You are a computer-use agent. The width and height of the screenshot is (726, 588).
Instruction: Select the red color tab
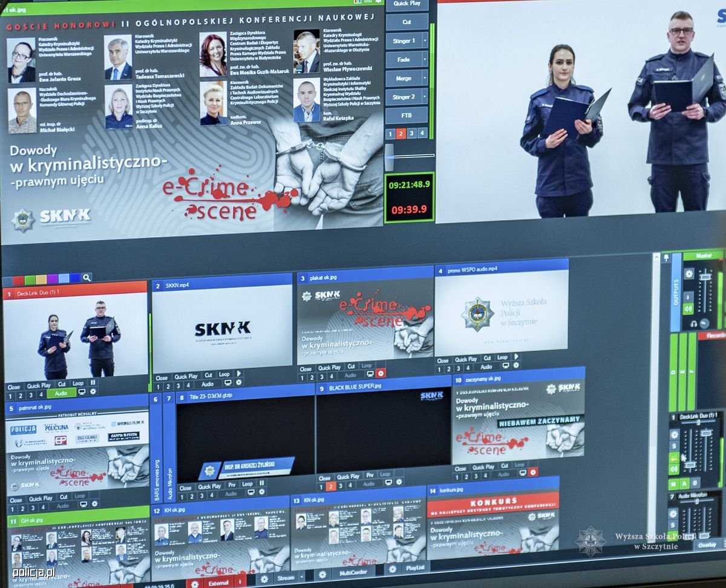click(19, 279)
